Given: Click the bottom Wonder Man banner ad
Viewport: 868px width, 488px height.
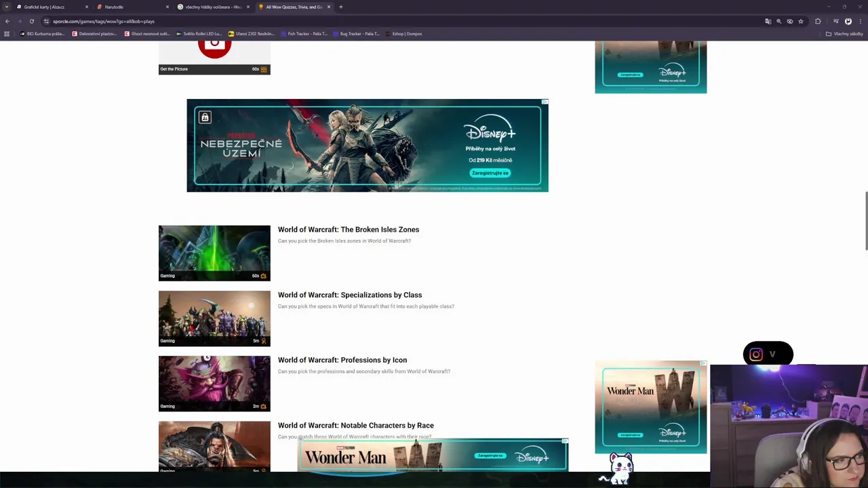Looking at the screenshot, I should [x=433, y=455].
